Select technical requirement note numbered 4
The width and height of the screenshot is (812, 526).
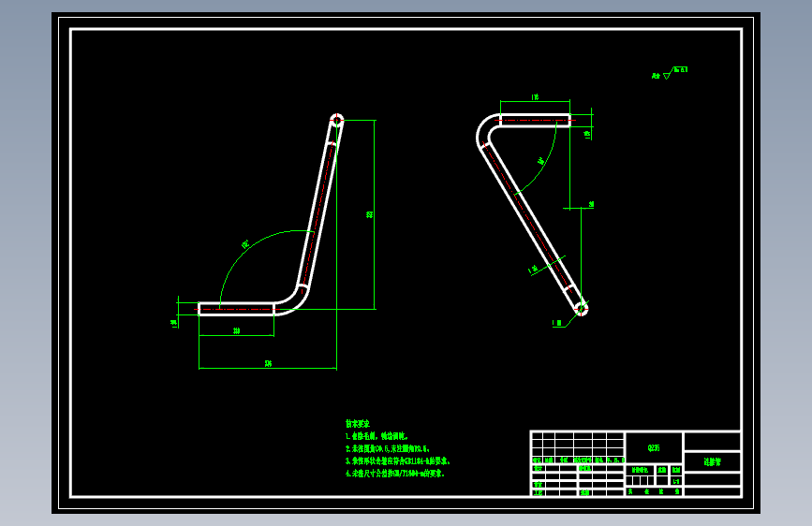click(x=395, y=474)
